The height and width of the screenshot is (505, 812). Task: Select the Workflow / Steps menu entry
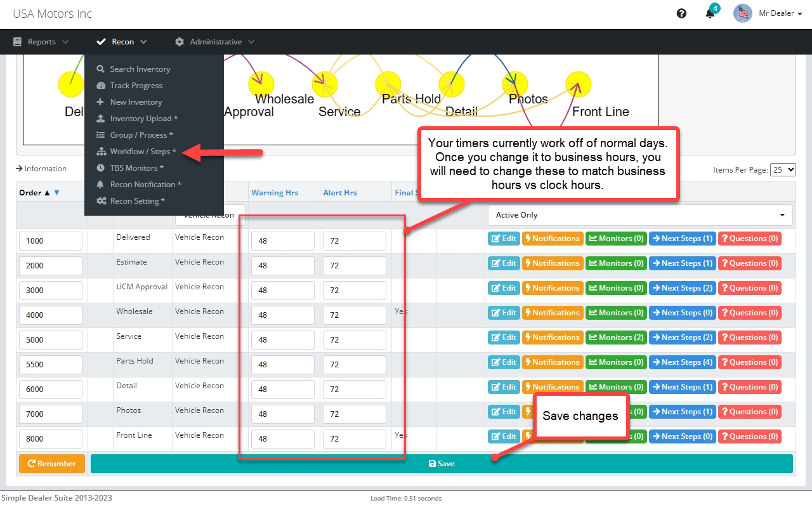point(143,152)
